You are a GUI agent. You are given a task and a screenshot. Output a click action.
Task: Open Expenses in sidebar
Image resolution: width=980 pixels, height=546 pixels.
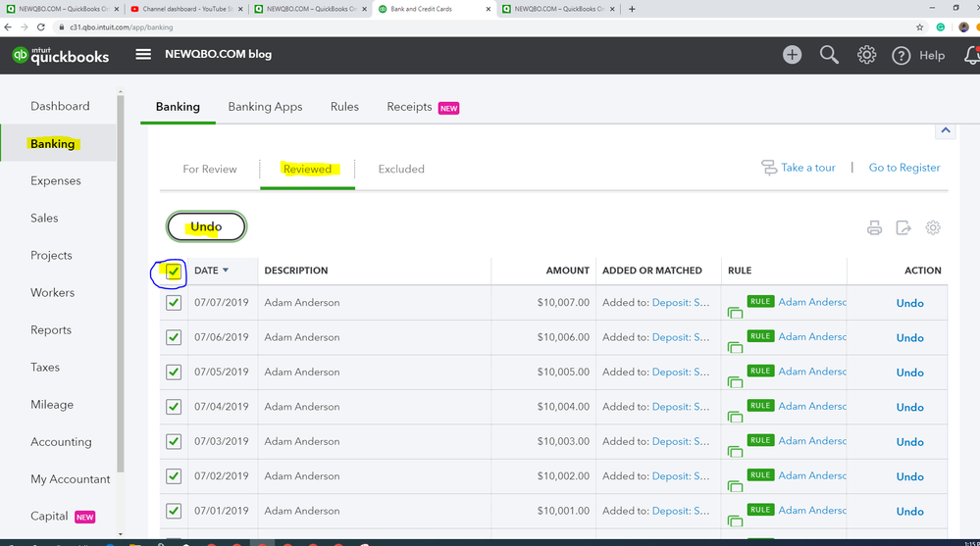[x=56, y=181]
